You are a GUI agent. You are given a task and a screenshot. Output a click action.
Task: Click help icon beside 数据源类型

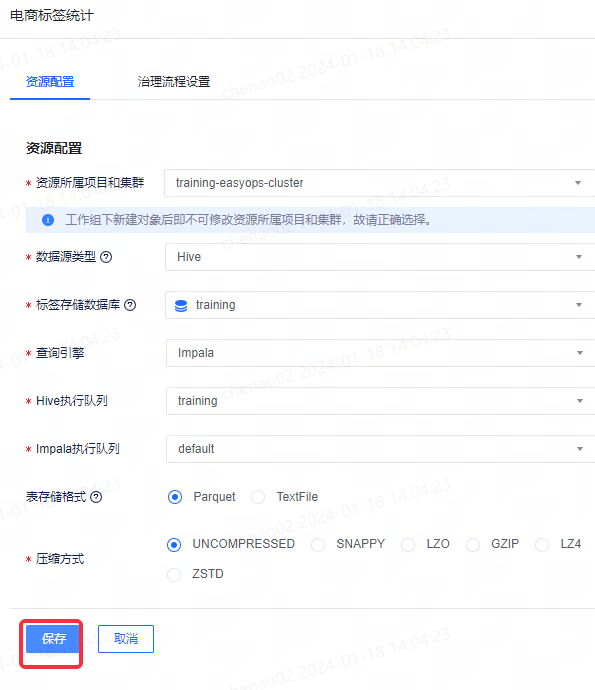[x=106, y=257]
